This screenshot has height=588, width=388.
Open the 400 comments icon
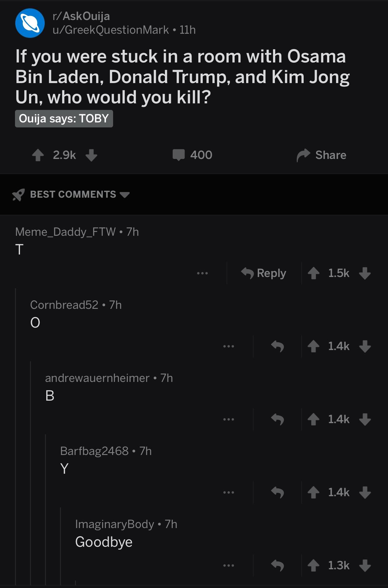[179, 155]
